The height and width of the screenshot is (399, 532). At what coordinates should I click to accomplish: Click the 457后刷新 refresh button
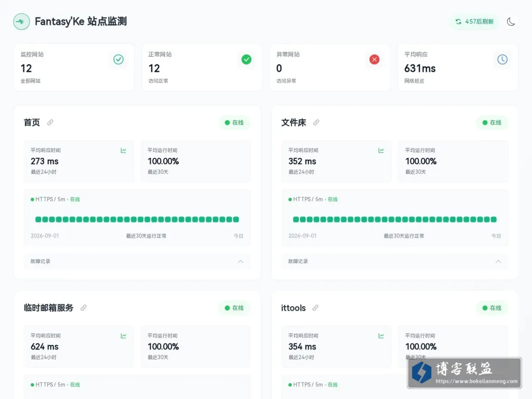point(474,21)
